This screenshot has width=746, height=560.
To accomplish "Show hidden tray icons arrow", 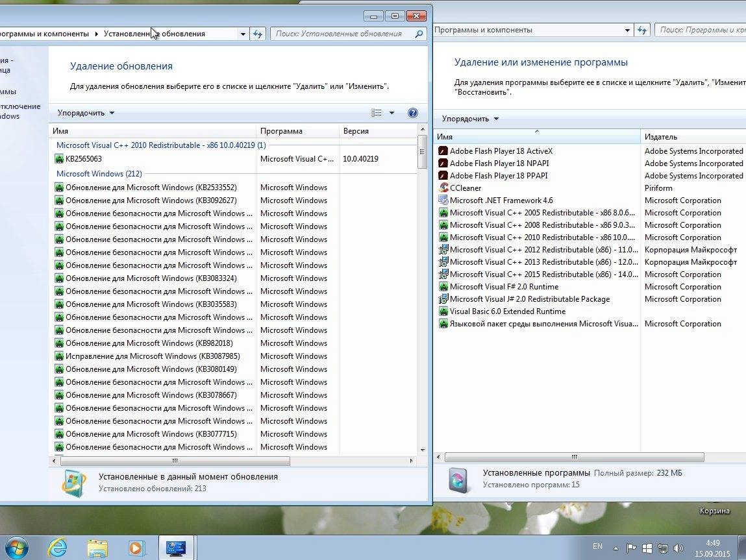I will coord(615,548).
